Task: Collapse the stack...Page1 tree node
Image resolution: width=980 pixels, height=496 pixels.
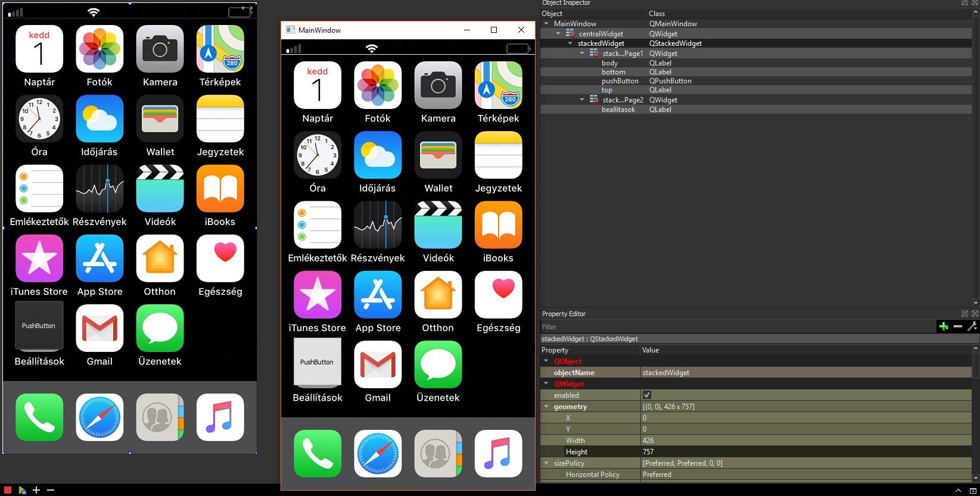Action: point(582,53)
